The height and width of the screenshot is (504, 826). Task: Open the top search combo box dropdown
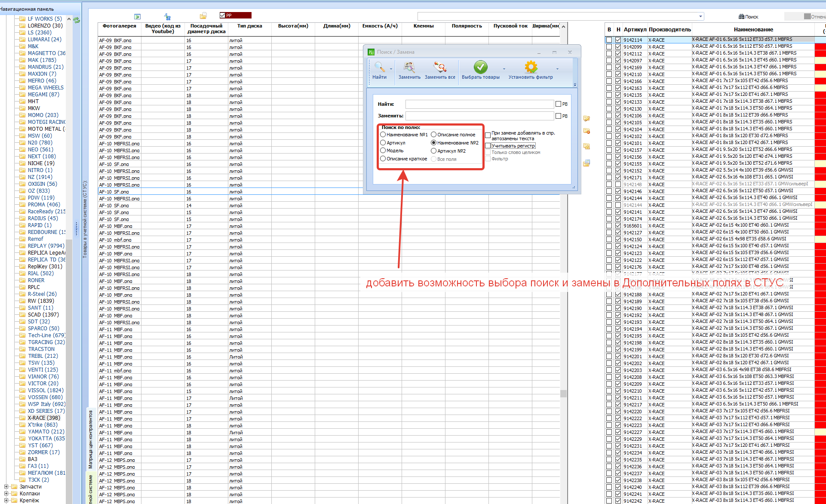coord(700,16)
